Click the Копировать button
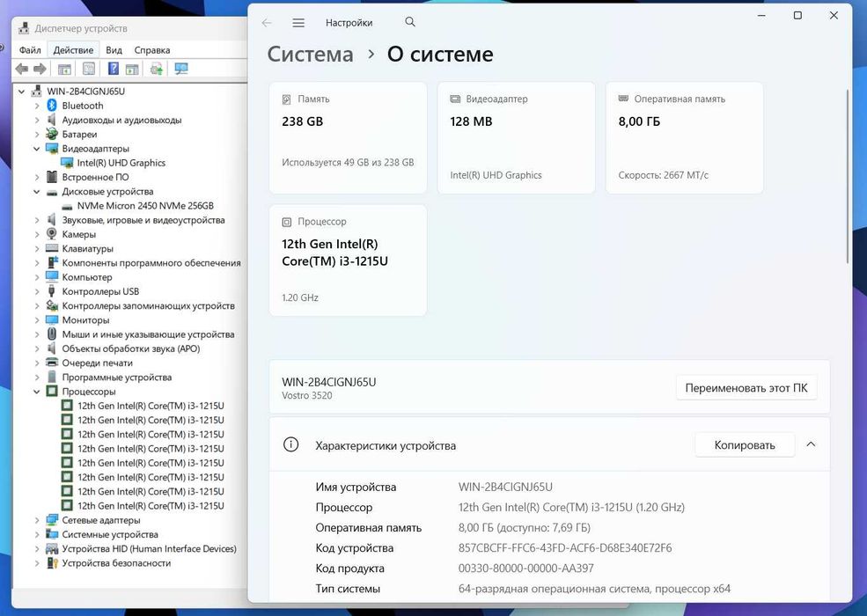 [745, 444]
